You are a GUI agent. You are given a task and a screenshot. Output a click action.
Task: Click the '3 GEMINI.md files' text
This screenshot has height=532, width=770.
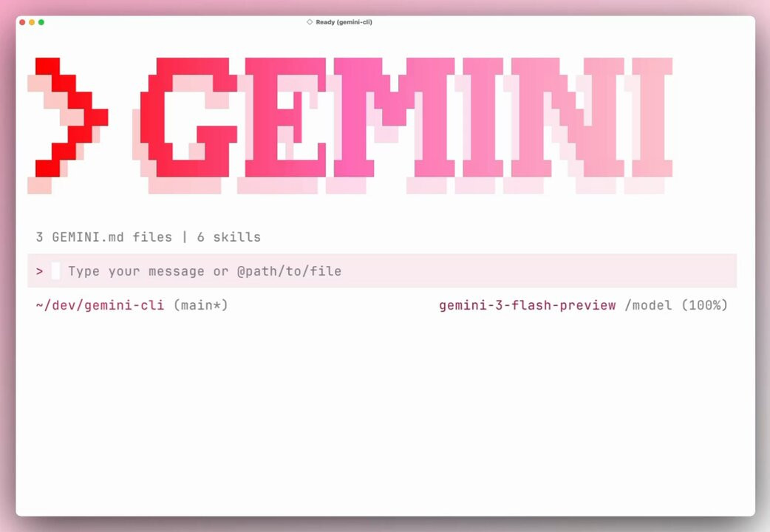(x=103, y=236)
